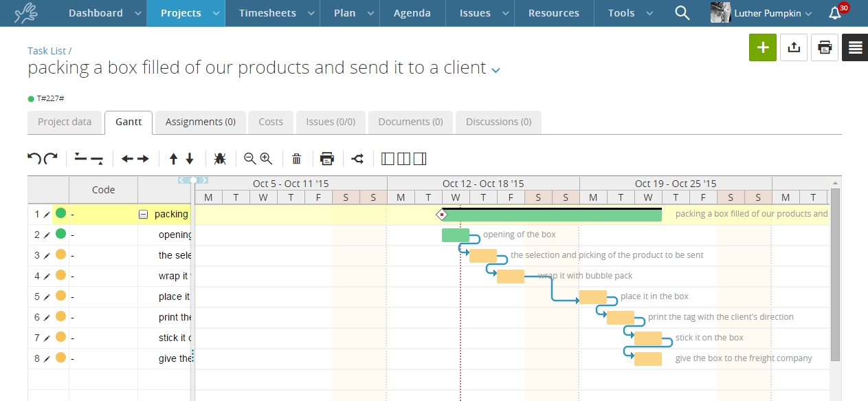868x401 pixels.
Task: Click status circle of task row 3
Action: click(x=60, y=254)
